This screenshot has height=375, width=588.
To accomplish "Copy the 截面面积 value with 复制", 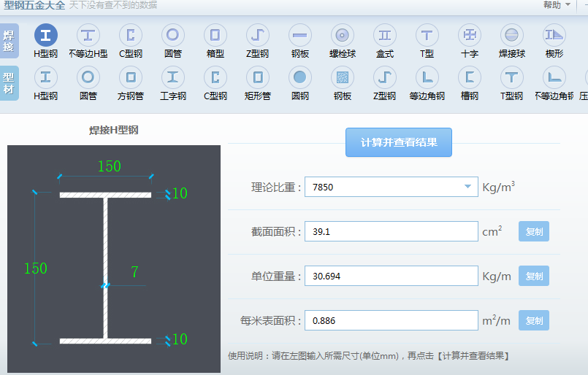I will [534, 231].
